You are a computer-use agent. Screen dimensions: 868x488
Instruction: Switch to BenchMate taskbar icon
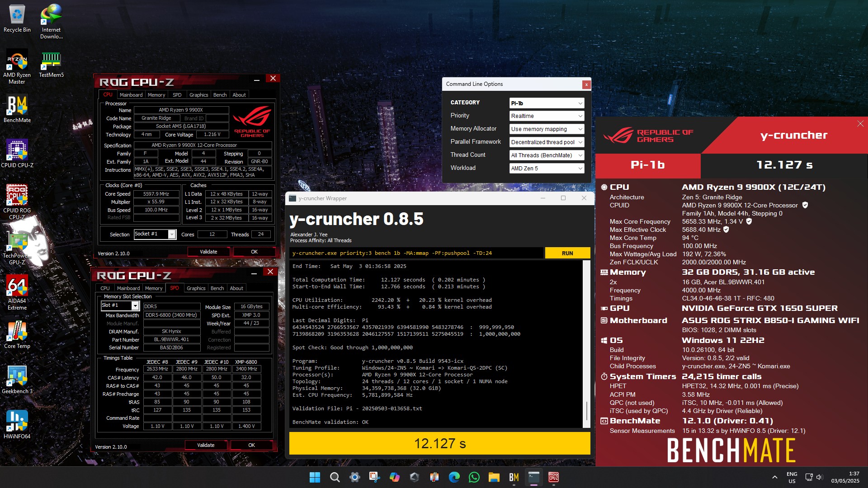tap(514, 477)
